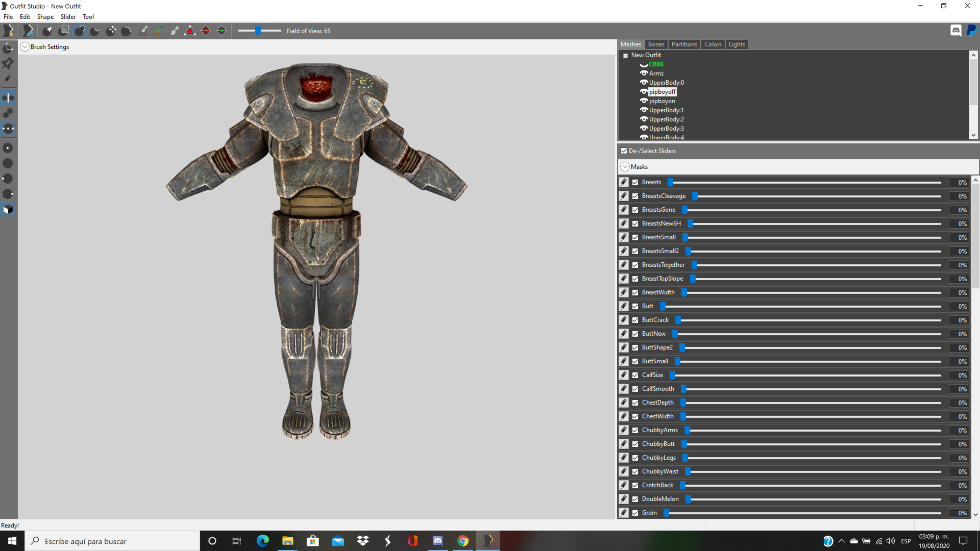
Task: Hide the UpperBody:0 mesh via eye icon
Action: 644,83
